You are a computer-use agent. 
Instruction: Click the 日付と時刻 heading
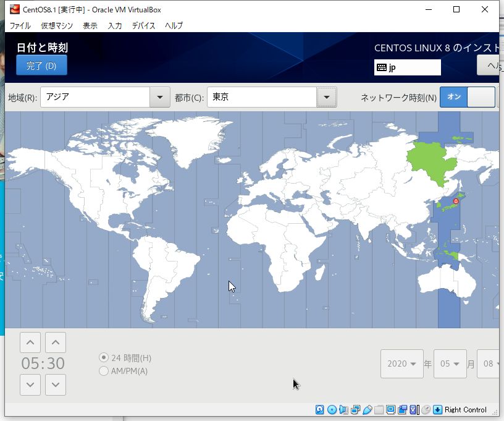click(42, 48)
